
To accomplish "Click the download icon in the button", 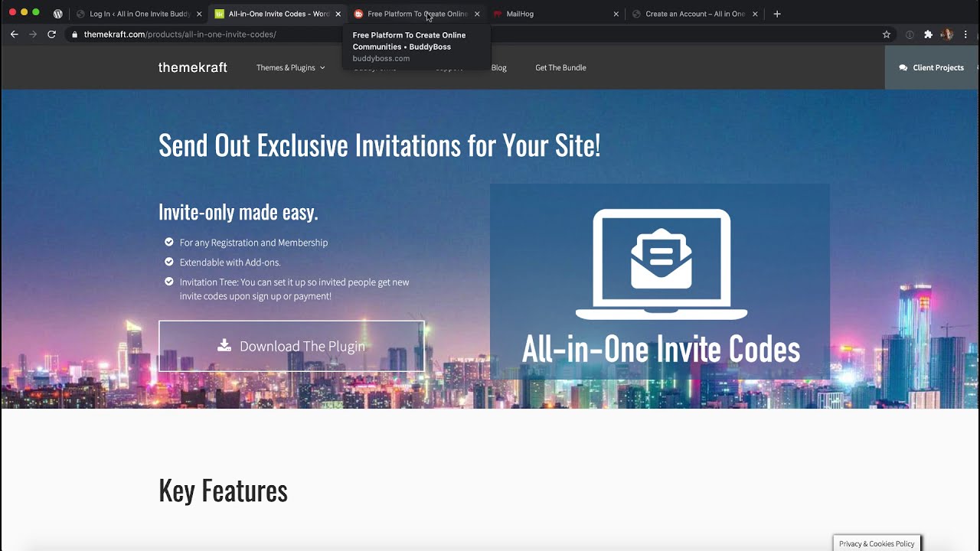I will (224, 345).
